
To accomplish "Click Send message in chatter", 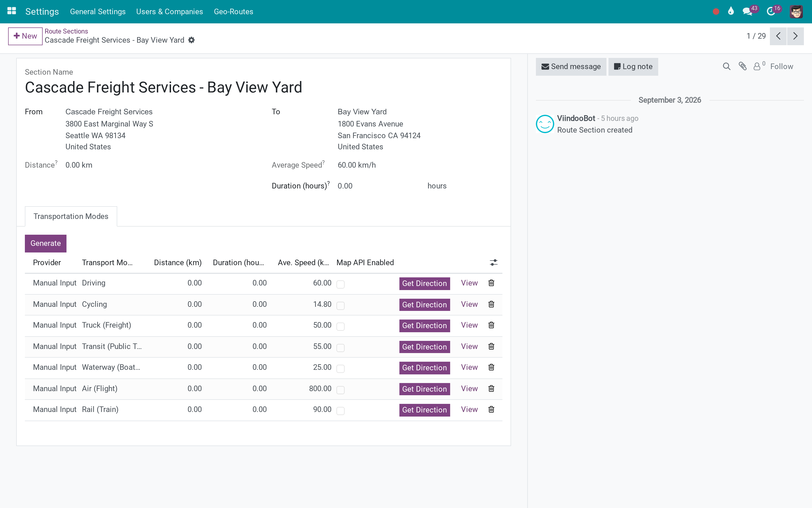I will coord(571,67).
